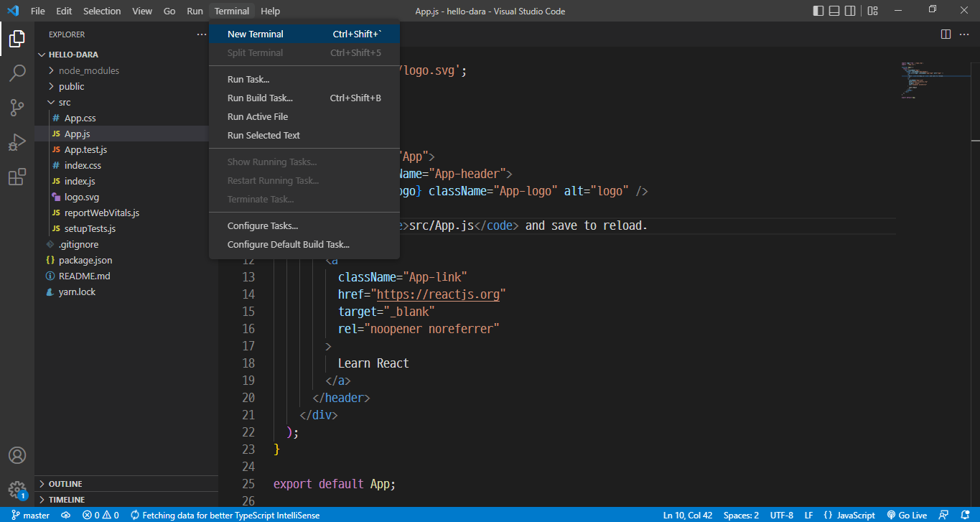Change indentation via Spaces: 2
The image size is (980, 522).
click(741, 515)
